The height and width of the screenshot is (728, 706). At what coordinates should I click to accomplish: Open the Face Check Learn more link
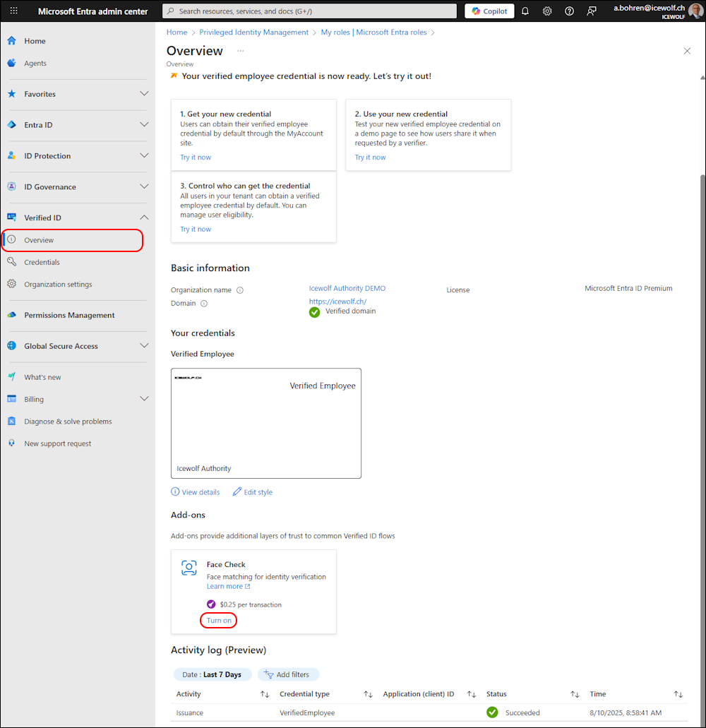coord(228,586)
